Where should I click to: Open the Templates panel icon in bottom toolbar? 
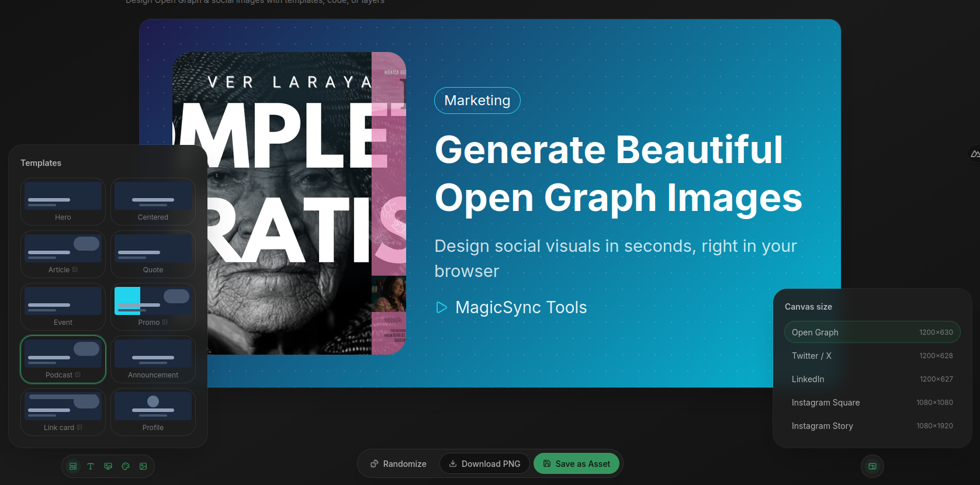(73, 466)
